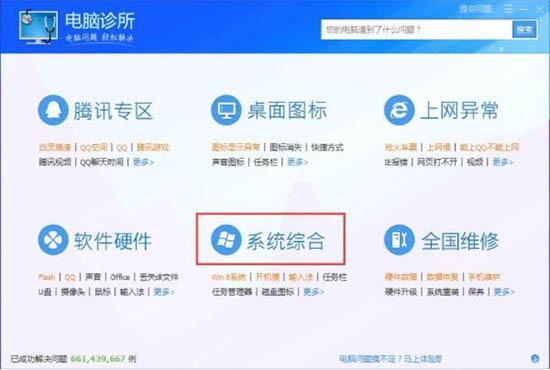550x370 pixels.
Task: Open 提交问题 link in the title bar
Action: click(x=476, y=9)
